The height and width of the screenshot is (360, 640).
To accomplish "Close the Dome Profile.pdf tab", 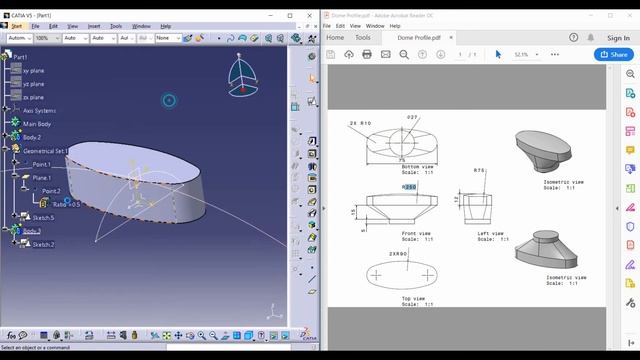I will click(451, 38).
